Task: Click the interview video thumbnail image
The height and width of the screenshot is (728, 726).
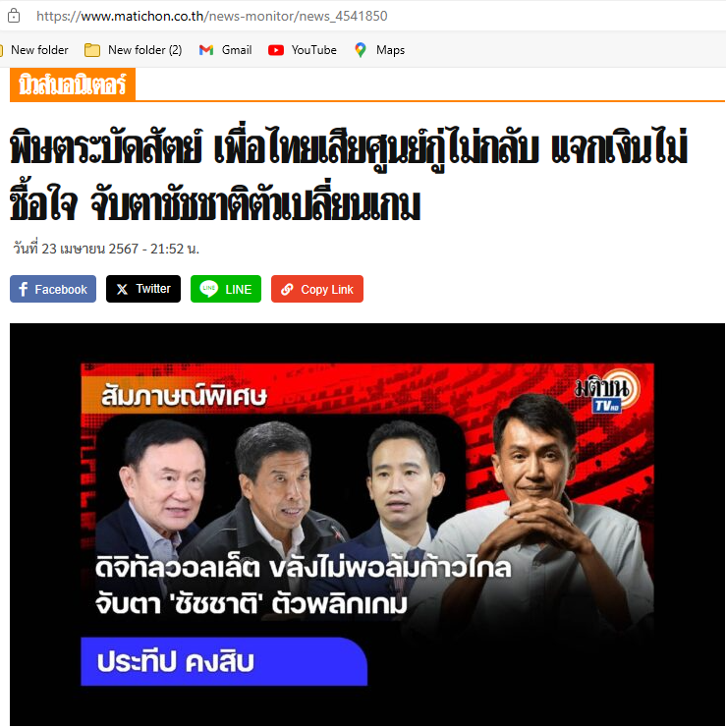Action: (367, 525)
